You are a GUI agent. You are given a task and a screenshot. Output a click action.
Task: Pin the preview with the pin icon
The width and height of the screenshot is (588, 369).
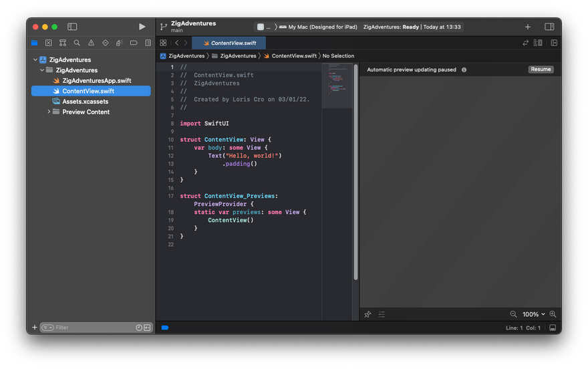click(x=368, y=314)
